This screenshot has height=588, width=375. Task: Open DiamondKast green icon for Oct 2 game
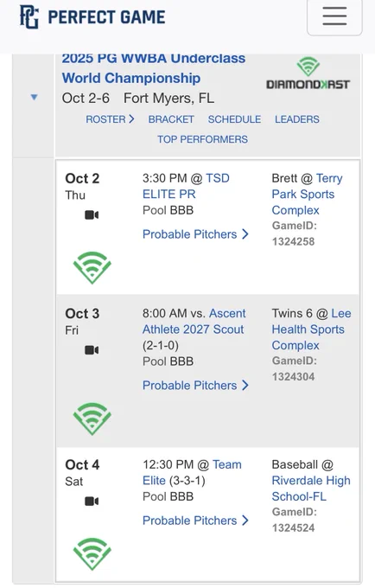[92, 268]
